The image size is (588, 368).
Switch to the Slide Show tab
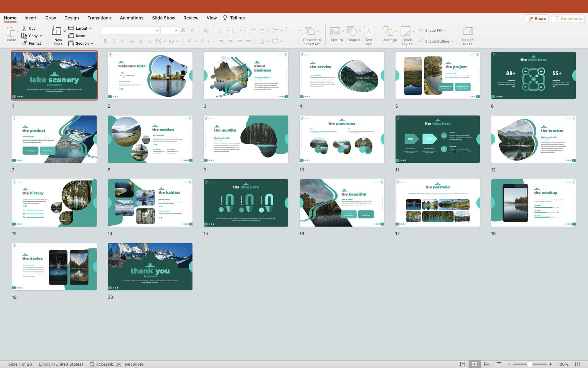point(163,18)
